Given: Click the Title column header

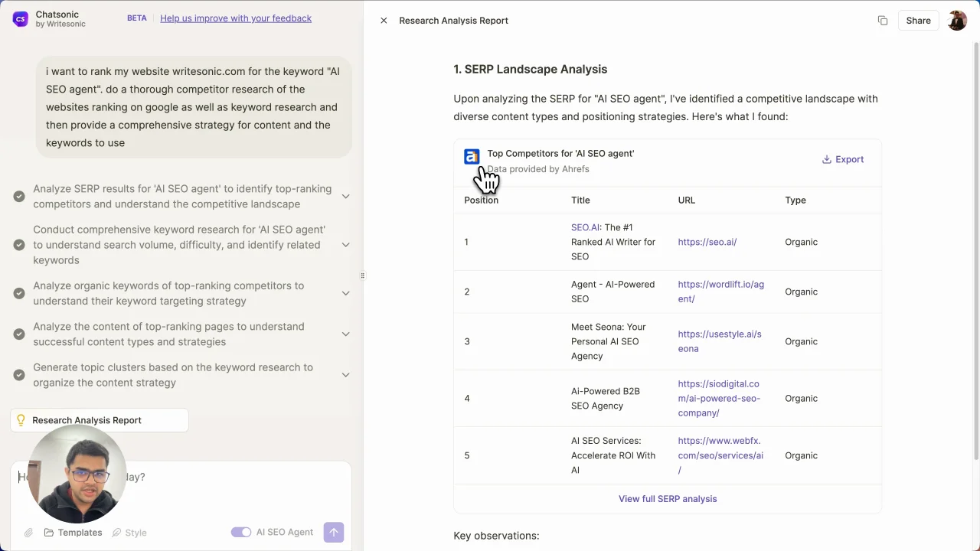Looking at the screenshot, I should [580, 201].
